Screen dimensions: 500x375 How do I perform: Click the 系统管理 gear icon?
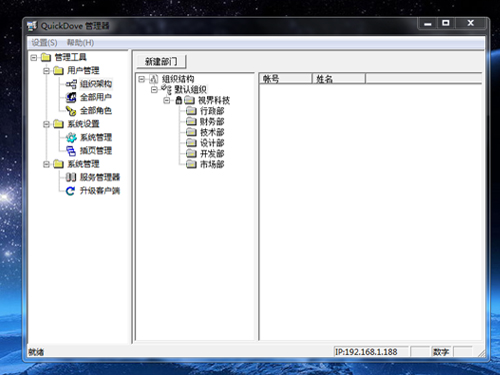pos(71,137)
